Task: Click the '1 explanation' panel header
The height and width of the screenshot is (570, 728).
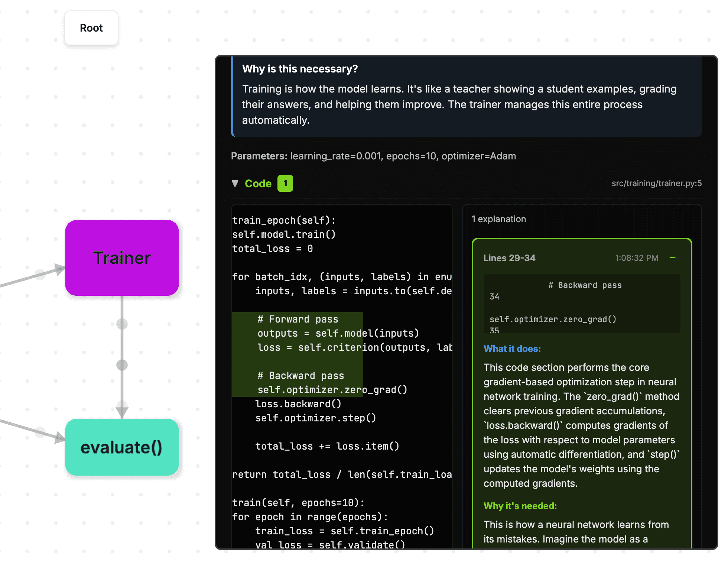Action: tap(498, 219)
